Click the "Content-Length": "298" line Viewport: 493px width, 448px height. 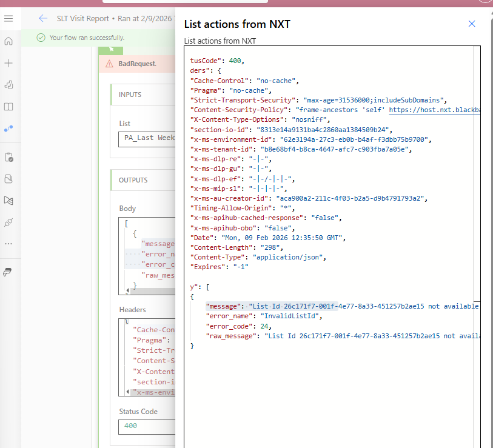pos(236,248)
